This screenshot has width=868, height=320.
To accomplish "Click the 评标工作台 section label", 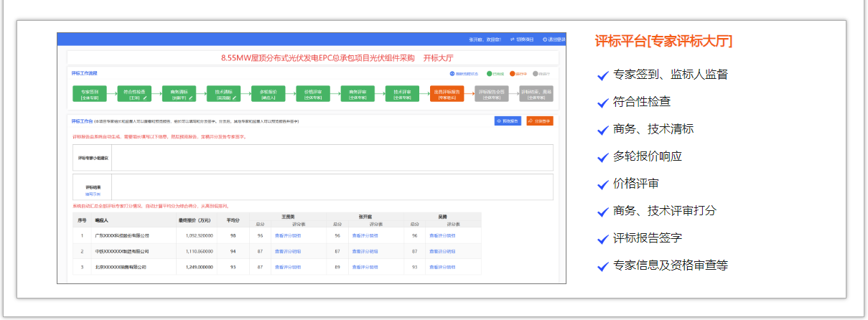I will [81, 121].
